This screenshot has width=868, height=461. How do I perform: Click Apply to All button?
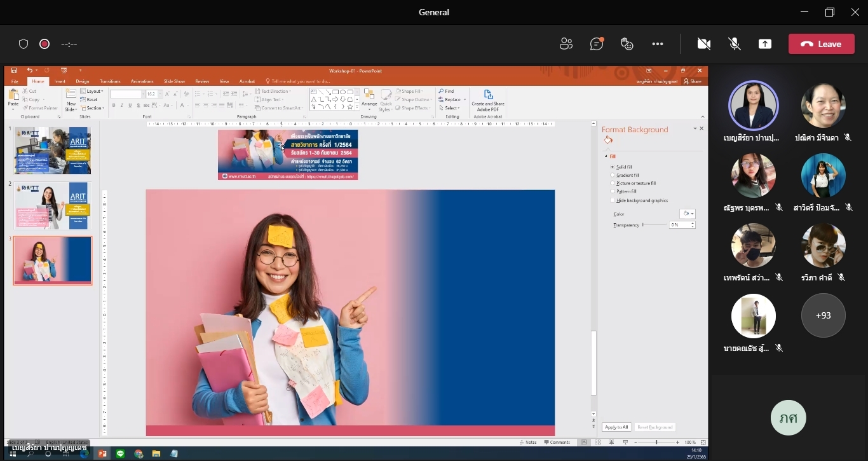(x=616, y=427)
